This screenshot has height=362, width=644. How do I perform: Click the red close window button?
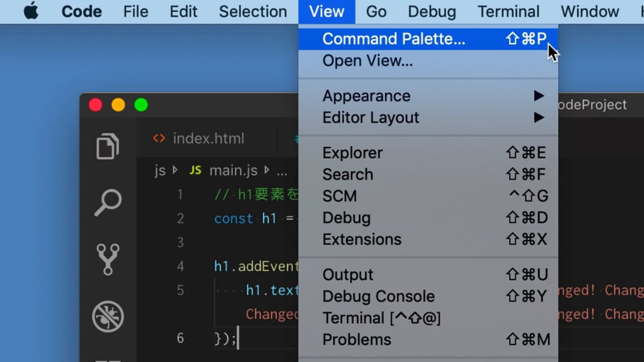tap(95, 105)
